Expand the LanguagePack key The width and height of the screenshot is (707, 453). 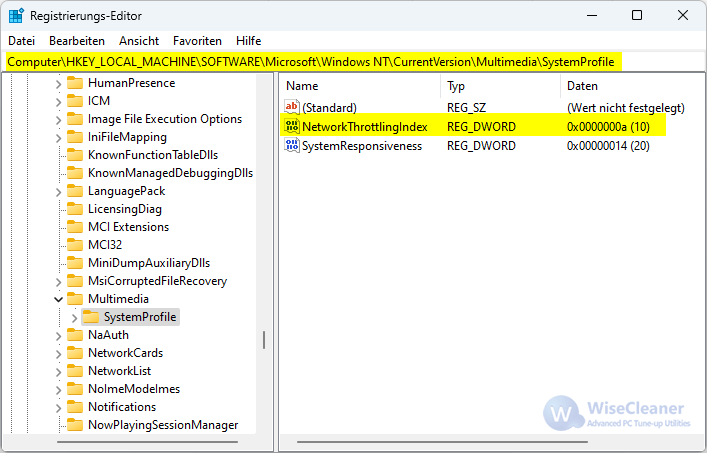coord(58,192)
